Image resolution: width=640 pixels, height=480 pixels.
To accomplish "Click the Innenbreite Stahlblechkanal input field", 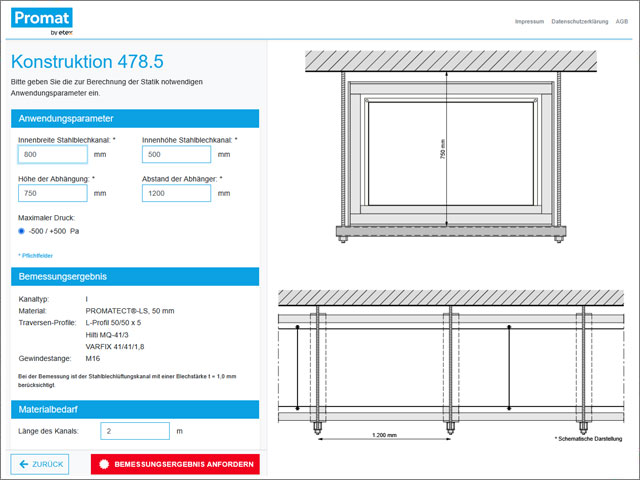I will tap(52, 155).
